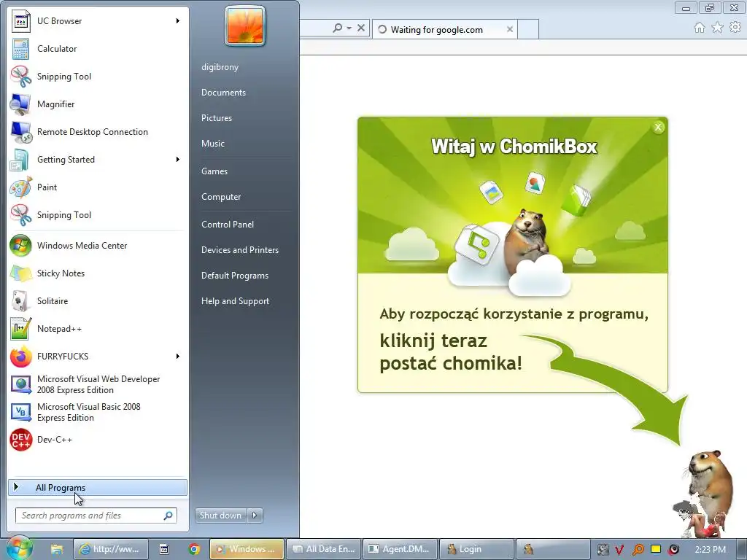
Task: Switch to the 'Windows ...' taskbar button
Action: pyautogui.click(x=247, y=549)
